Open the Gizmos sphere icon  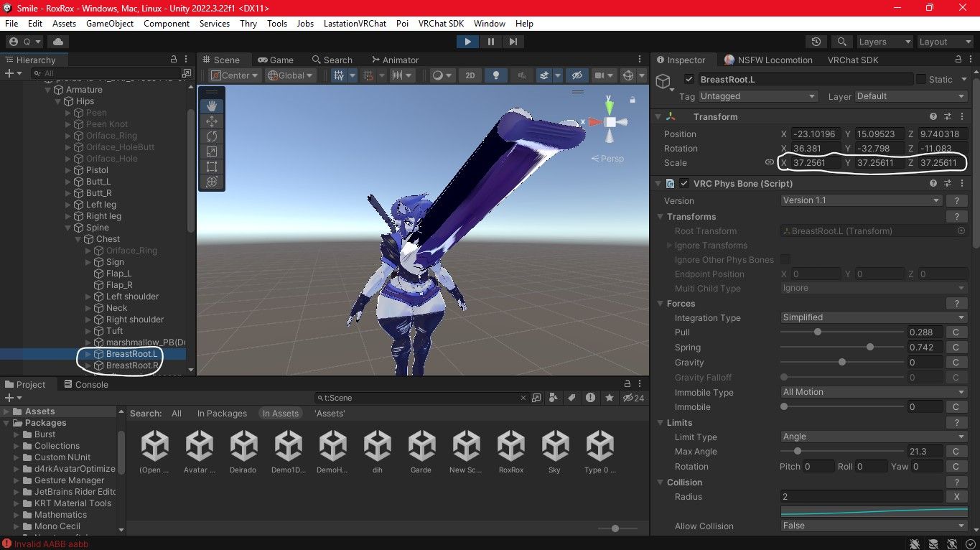tap(627, 75)
